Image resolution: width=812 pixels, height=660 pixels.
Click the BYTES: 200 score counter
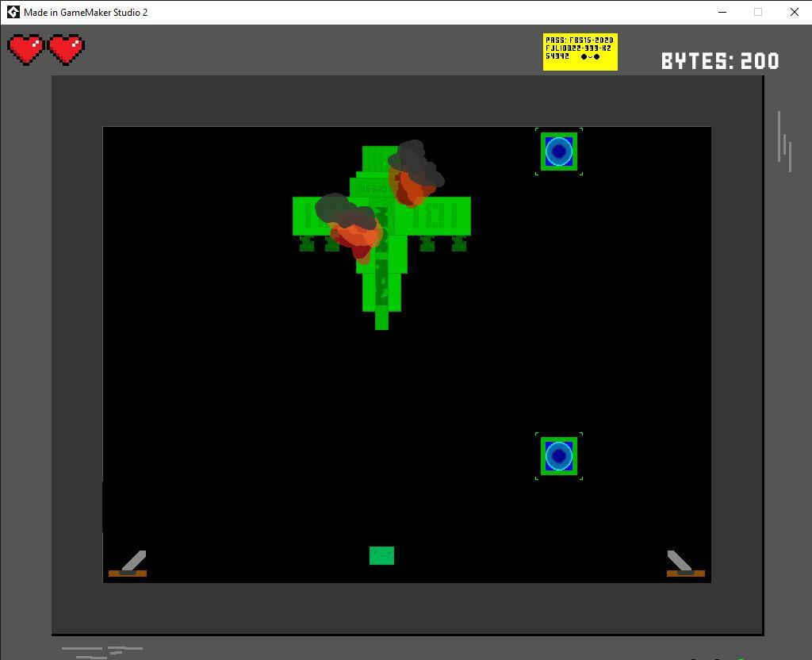[x=720, y=61]
